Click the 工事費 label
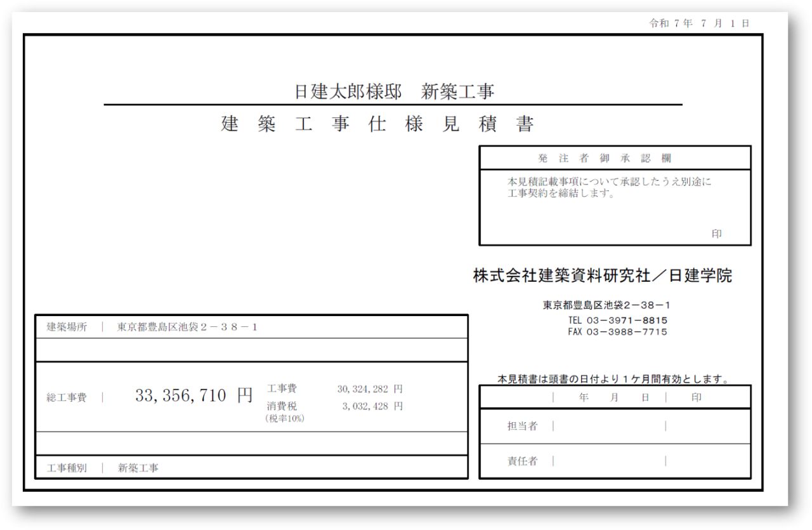Screen dimensions: 812x530 point(281,388)
